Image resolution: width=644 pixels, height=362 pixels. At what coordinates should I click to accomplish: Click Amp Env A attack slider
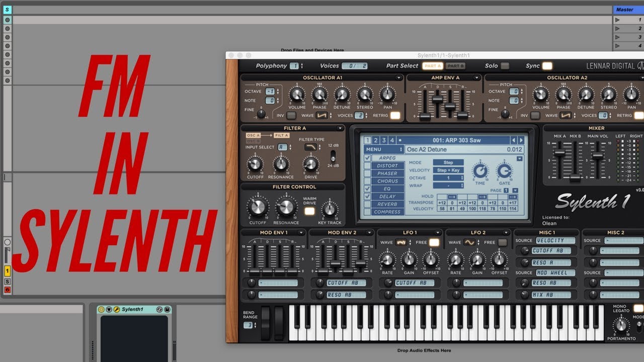click(x=425, y=115)
